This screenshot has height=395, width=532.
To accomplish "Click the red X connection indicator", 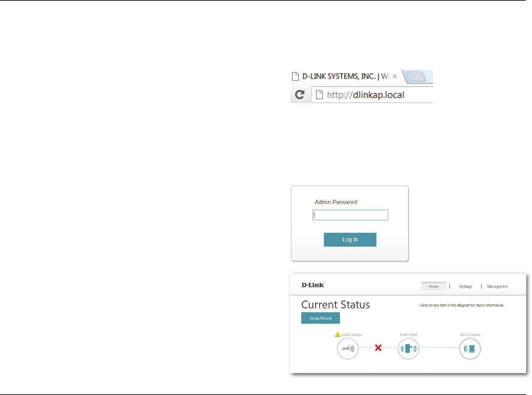I will coord(378,348).
